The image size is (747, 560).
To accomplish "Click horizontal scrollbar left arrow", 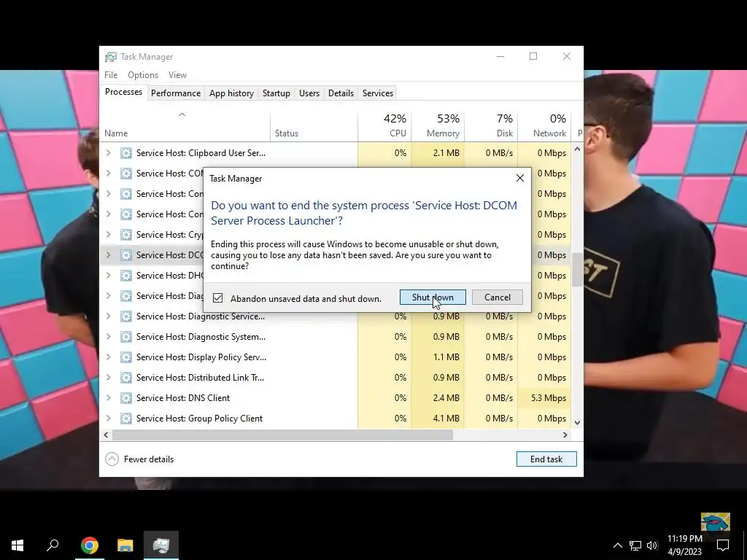I will coord(106,435).
